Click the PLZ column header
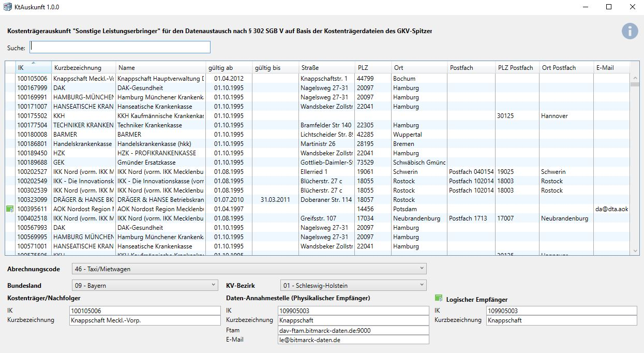The height and width of the screenshot is (353, 644). coord(373,67)
